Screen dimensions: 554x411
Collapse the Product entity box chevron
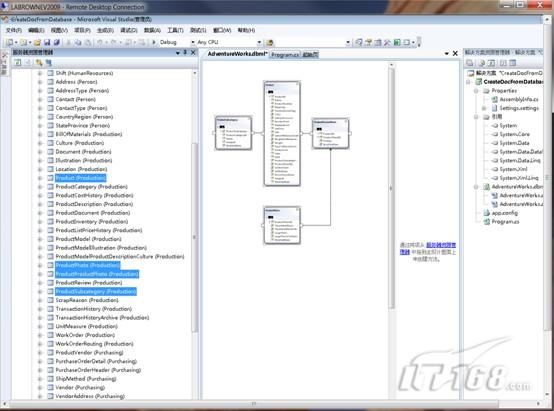coord(297,84)
